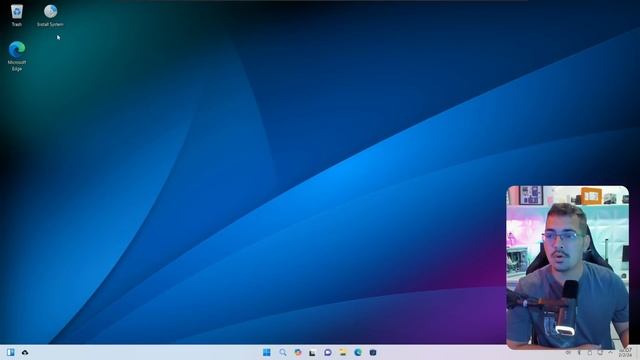This screenshot has width=640, height=360.
Task: Open the widgets panel icon in taskbar
Action: (x=11, y=352)
